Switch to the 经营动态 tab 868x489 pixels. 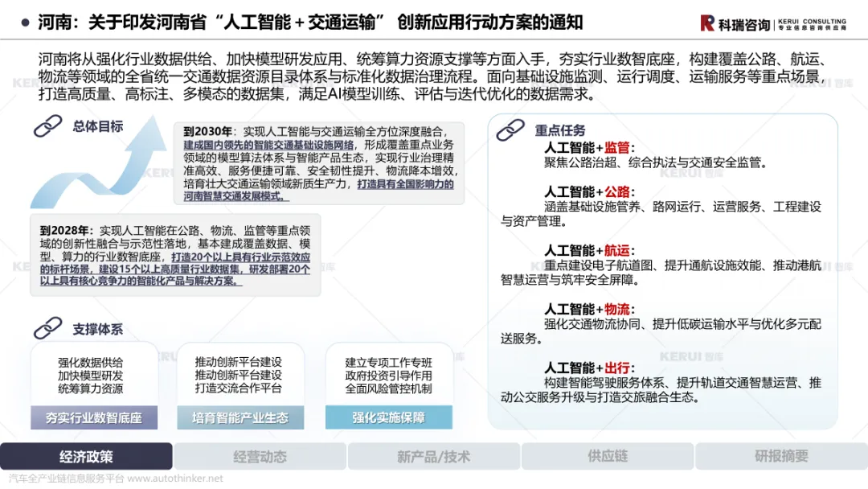[260, 456]
